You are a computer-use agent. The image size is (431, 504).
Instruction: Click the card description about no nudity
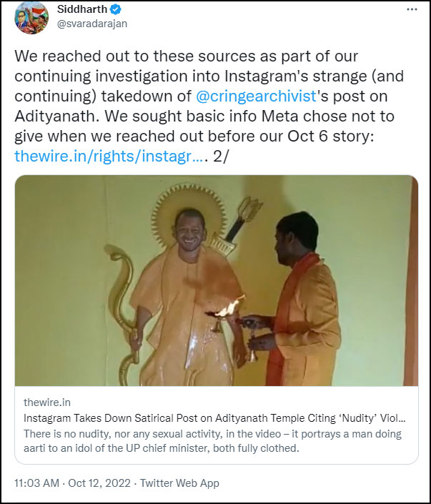click(212, 440)
